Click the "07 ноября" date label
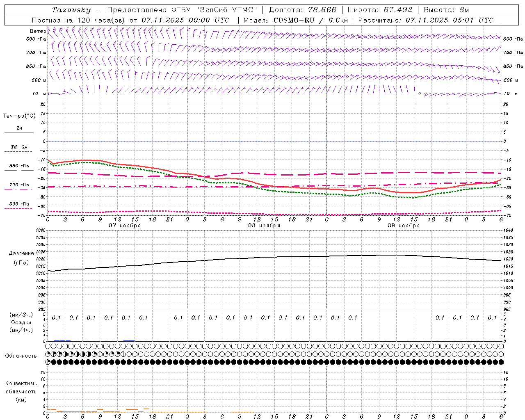 [x=125, y=226]
